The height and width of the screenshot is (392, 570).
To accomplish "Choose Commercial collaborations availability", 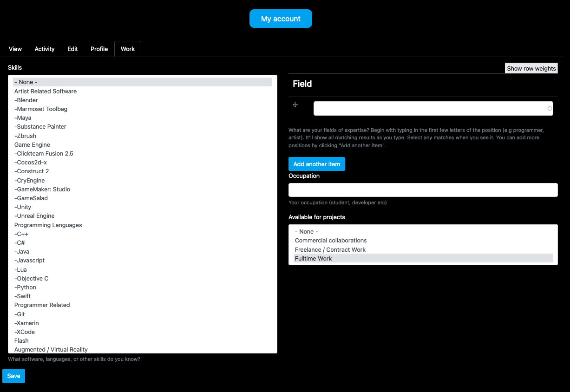I will [x=423, y=241].
